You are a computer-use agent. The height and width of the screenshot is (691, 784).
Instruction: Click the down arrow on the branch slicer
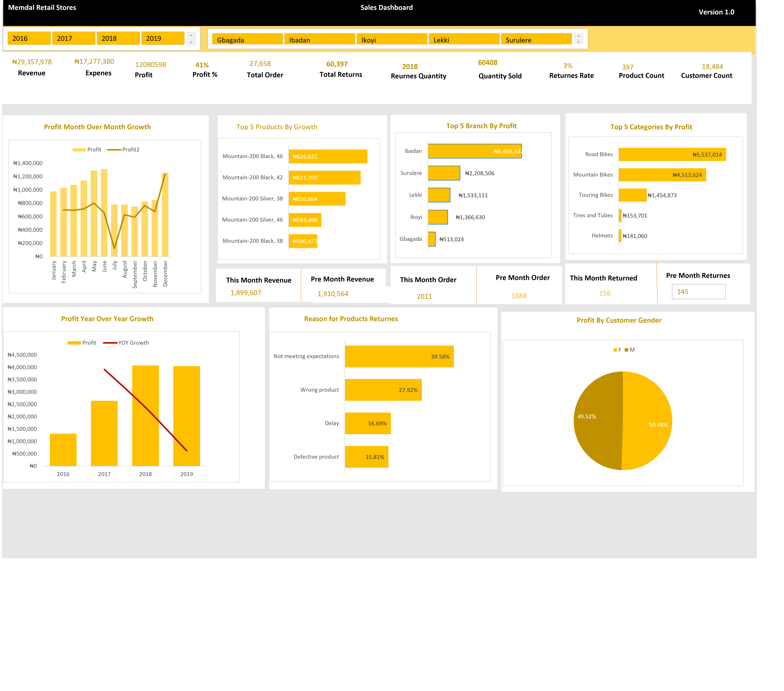(x=578, y=42)
